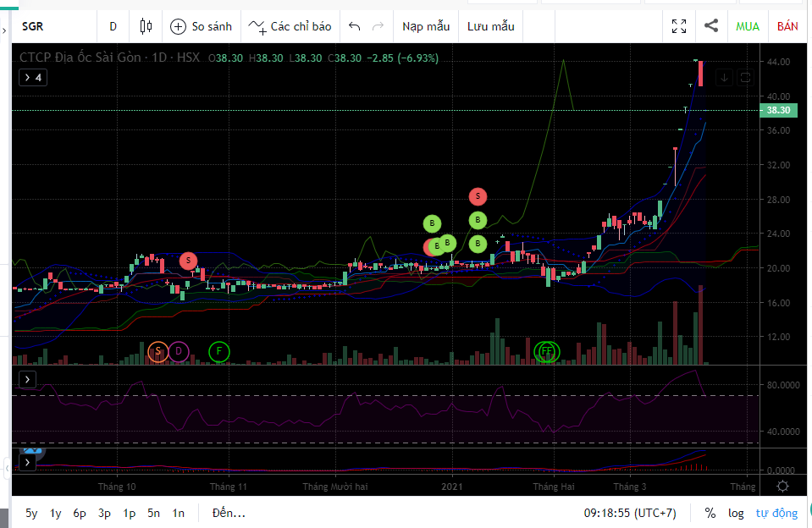Click the Lưu mẫu save template button
The image size is (812, 528).
490,26
